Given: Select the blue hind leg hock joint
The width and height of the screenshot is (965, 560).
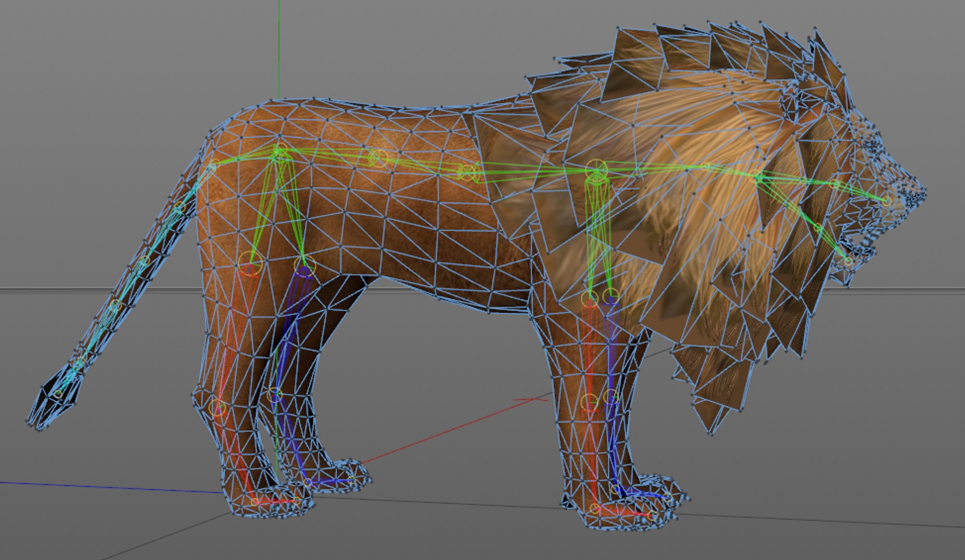Looking at the screenshot, I should 275,396.
